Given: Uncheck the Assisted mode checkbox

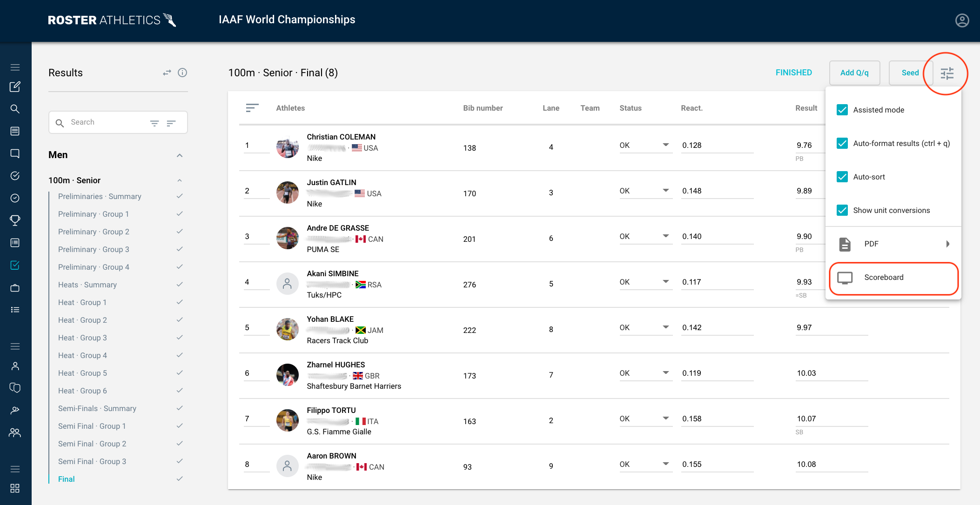Looking at the screenshot, I should [842, 110].
